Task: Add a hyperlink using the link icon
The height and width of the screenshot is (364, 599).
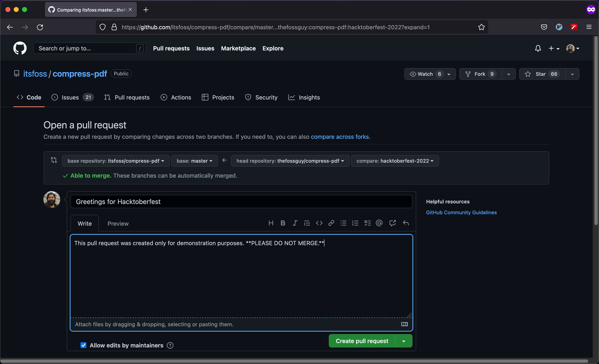Action: (331, 223)
